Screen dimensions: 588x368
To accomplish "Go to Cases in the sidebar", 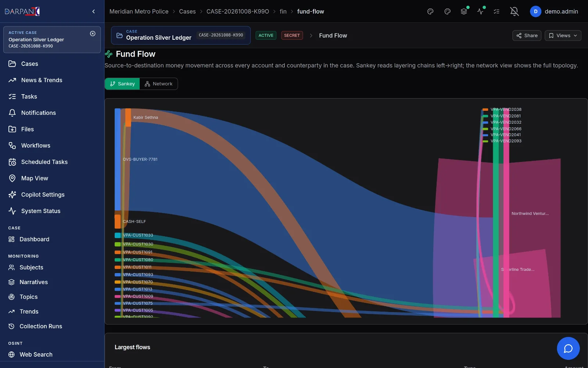I will (52, 64).
